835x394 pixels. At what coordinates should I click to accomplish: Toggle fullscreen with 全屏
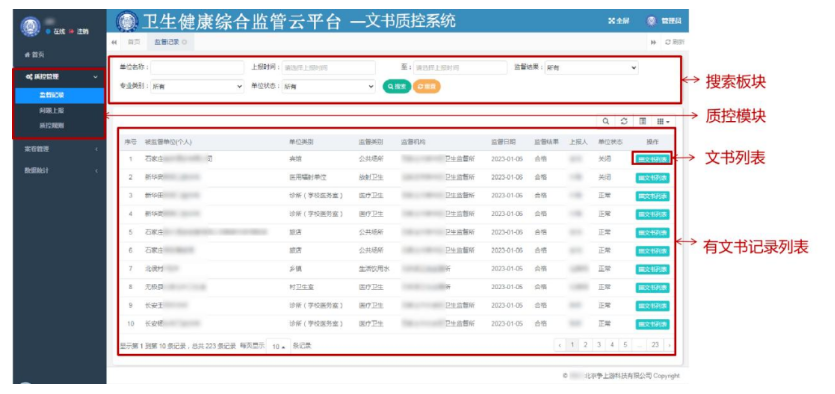coord(618,21)
